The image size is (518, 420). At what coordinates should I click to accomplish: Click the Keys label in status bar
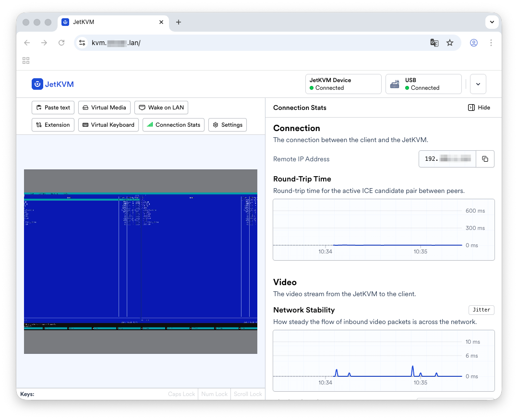tap(27, 394)
